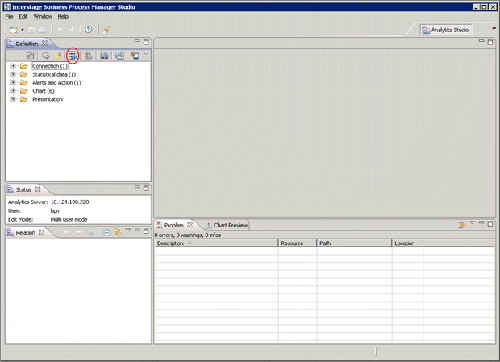This screenshot has width=500, height=362.
Task: Click the pencil icon in main toolbar
Action: click(107, 30)
